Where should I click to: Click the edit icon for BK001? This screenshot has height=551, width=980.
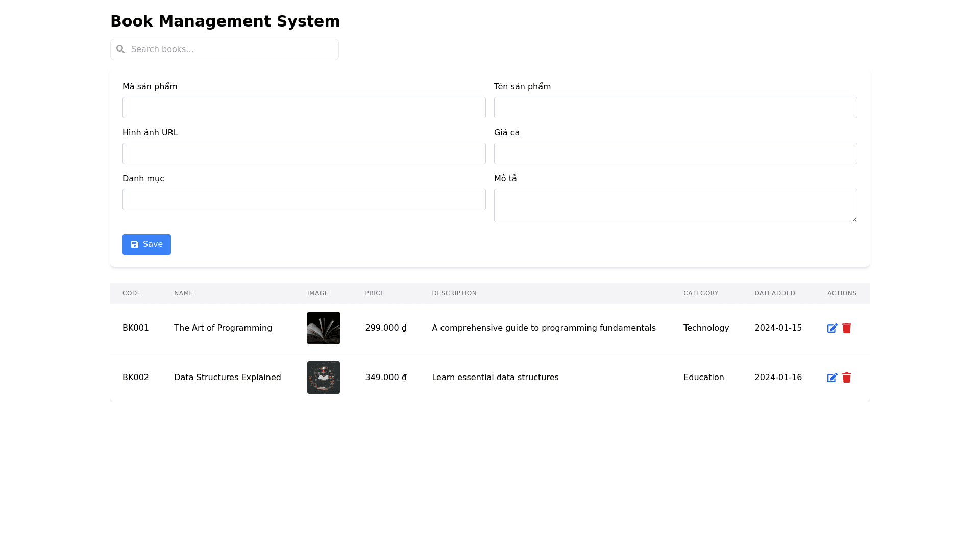click(x=832, y=328)
